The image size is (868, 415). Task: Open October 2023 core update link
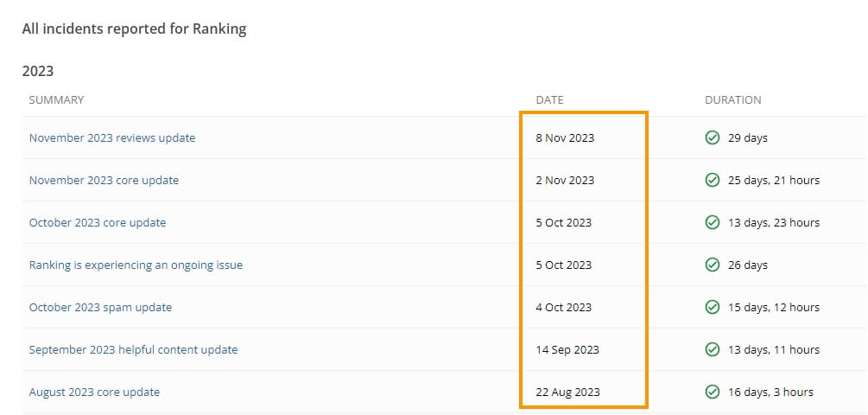[x=98, y=223]
